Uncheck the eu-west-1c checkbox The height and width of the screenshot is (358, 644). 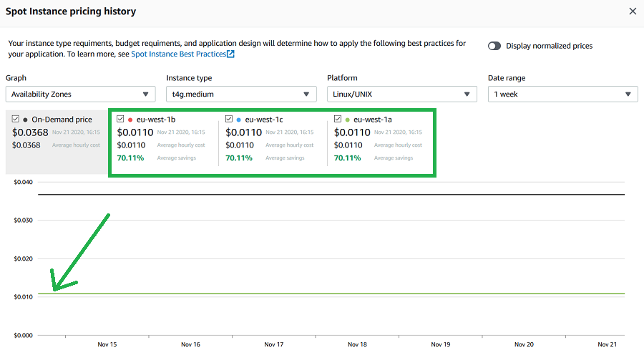(229, 119)
